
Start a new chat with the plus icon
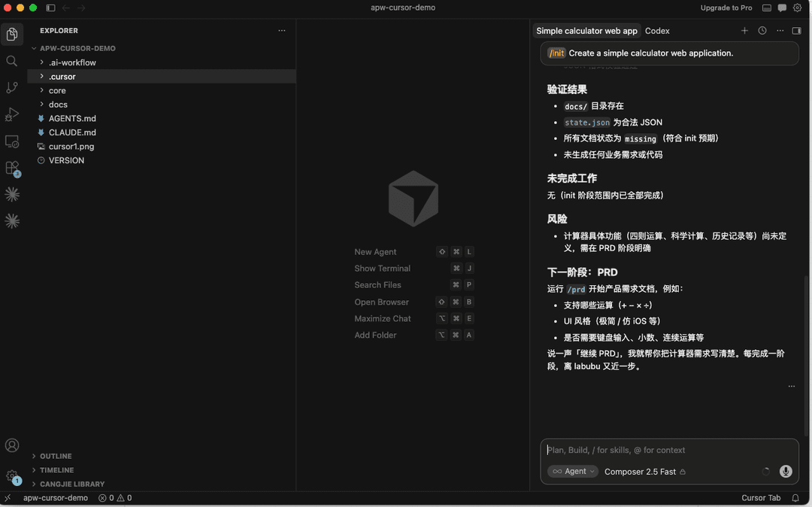click(x=744, y=31)
